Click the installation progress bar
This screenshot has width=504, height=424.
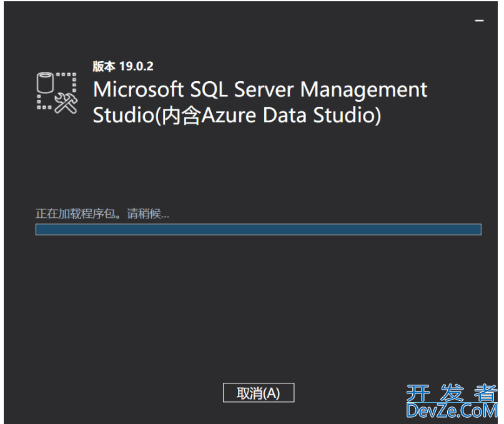pyautogui.click(x=259, y=230)
